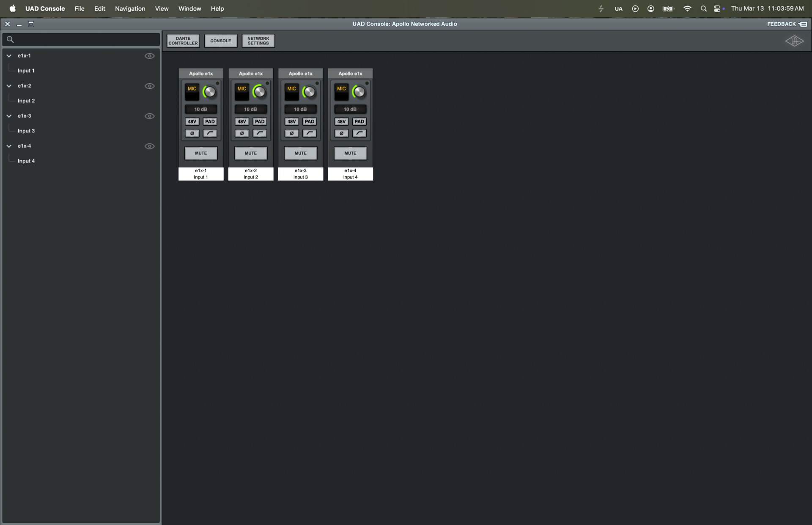The image size is (812, 525).
Task: Toggle phase invert on e1x-1 channel
Action: (192, 133)
